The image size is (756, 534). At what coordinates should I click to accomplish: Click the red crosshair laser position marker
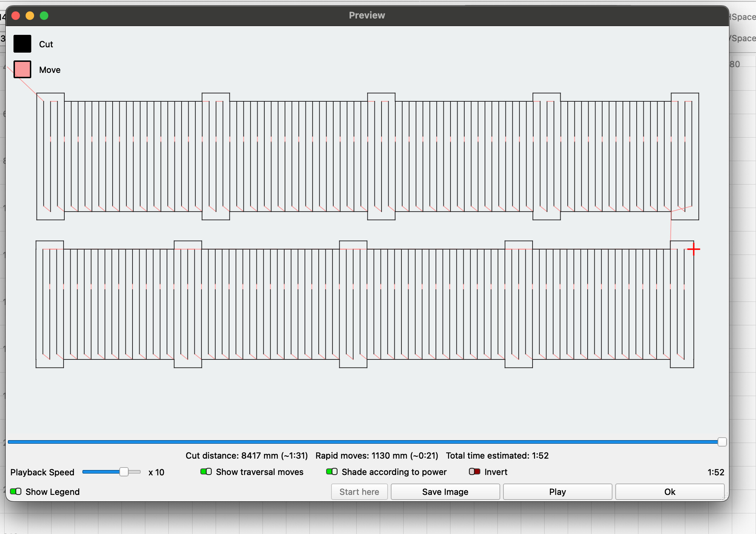click(693, 249)
